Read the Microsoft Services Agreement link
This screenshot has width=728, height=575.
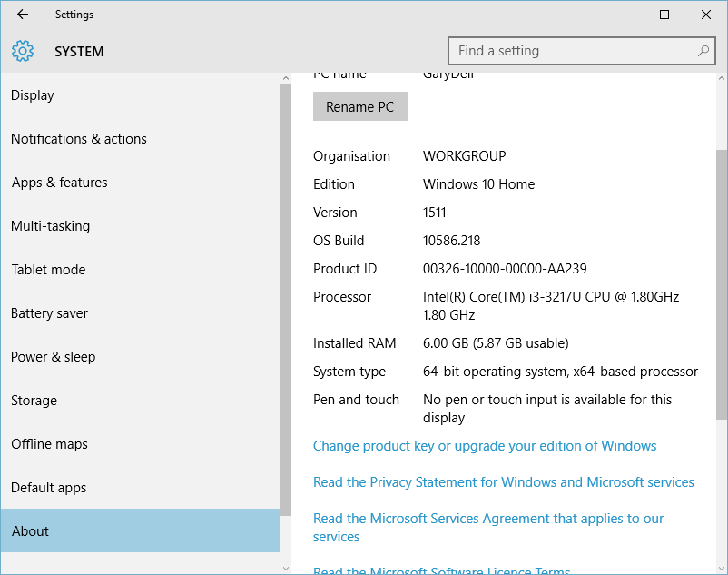pos(488,519)
